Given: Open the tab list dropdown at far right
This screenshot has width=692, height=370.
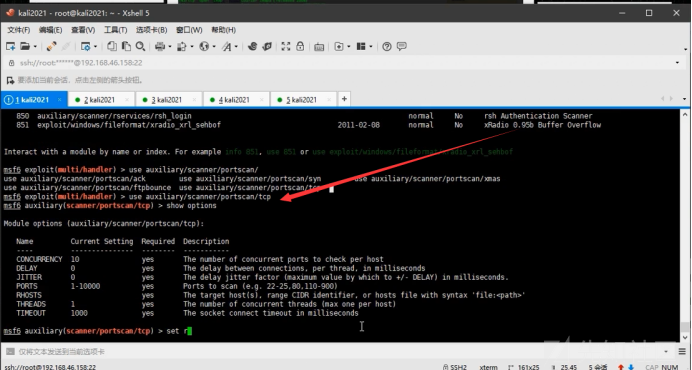Looking at the screenshot, I should 684,99.
